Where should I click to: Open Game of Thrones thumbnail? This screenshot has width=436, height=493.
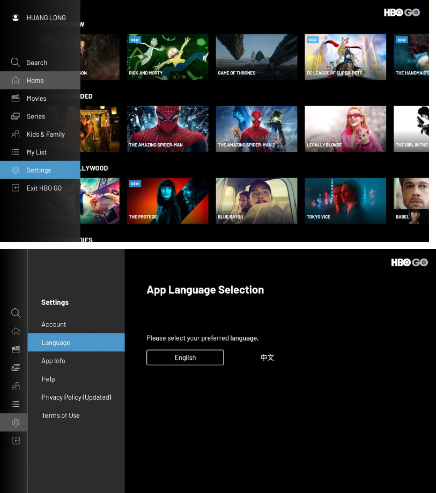(x=256, y=57)
